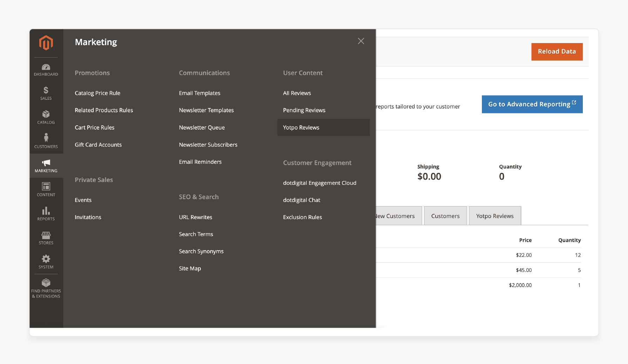Viewport: 628px width, 364px height.
Task: Click the quantity 12 cell
Action: point(578,255)
